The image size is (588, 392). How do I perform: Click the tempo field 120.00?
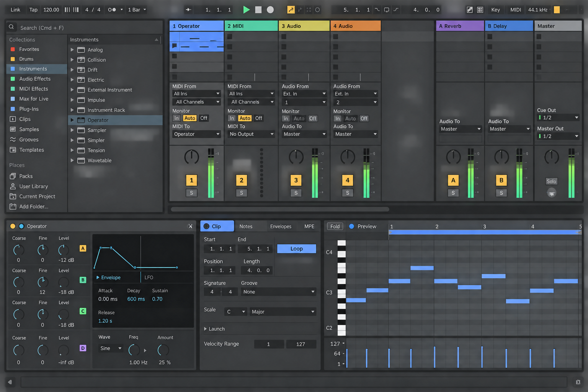click(x=51, y=10)
